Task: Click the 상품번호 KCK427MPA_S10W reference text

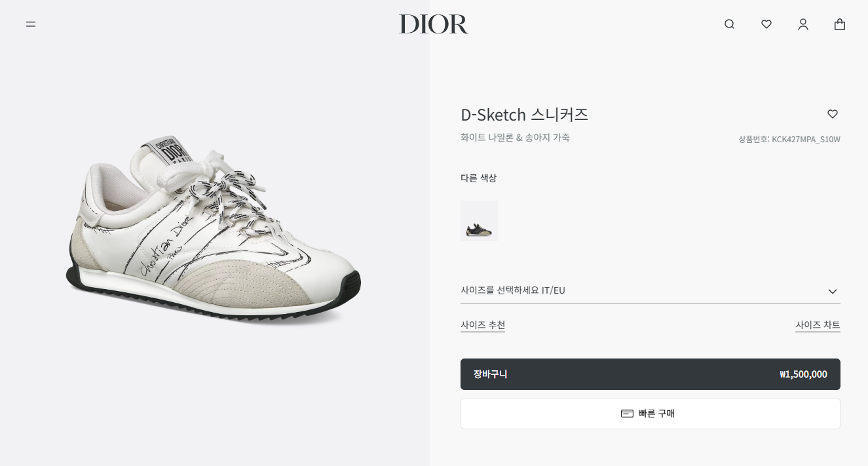Action: click(x=789, y=139)
